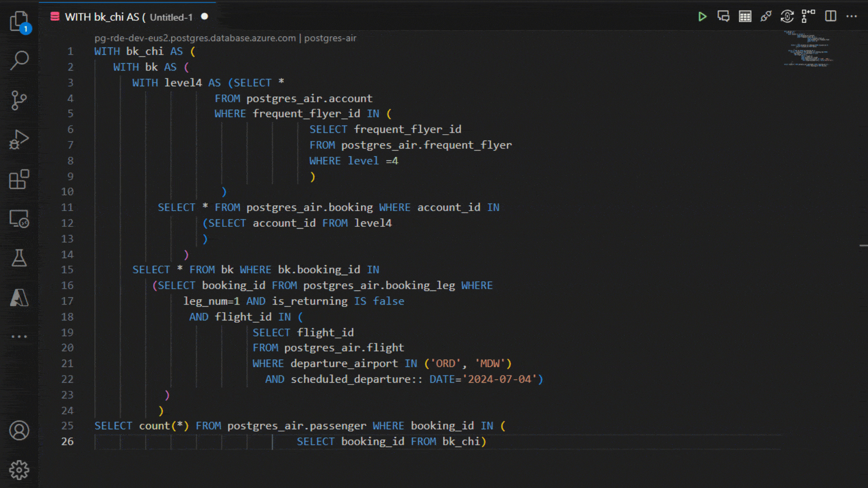Viewport: 868px width, 488px height.
Task: Open the Azure extension view
Action: click(19, 298)
